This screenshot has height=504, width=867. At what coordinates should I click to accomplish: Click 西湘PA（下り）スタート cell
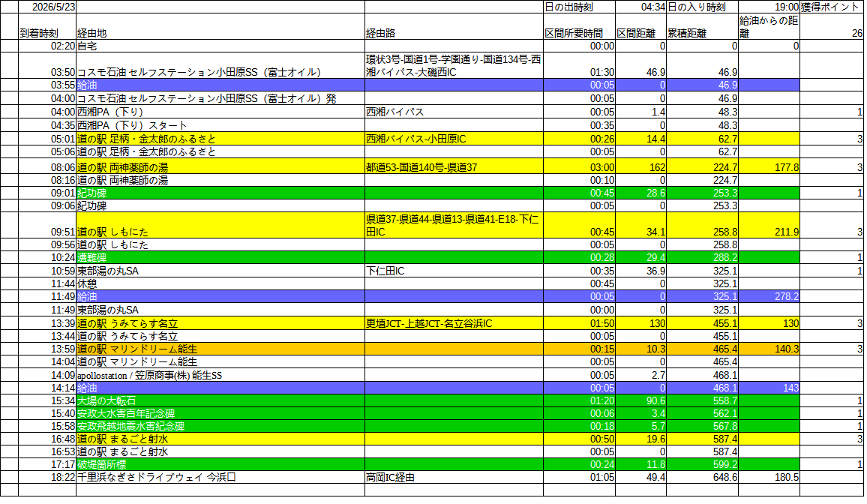point(220,125)
